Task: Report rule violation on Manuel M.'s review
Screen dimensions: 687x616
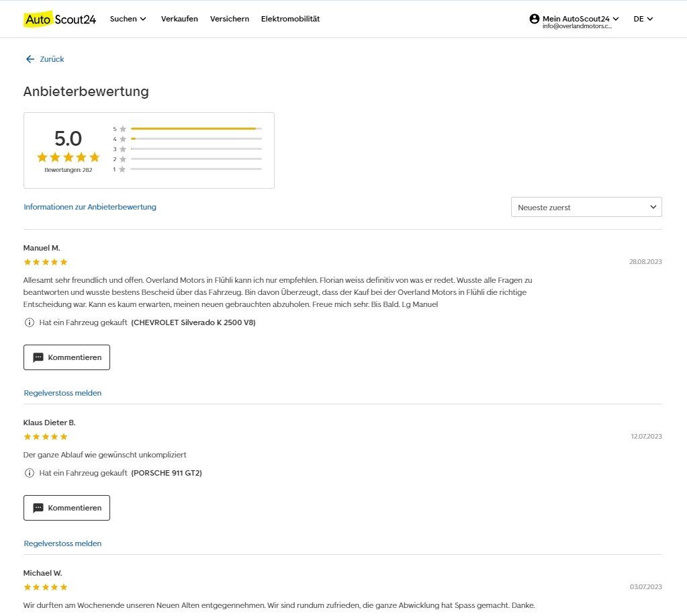Action: tap(62, 393)
